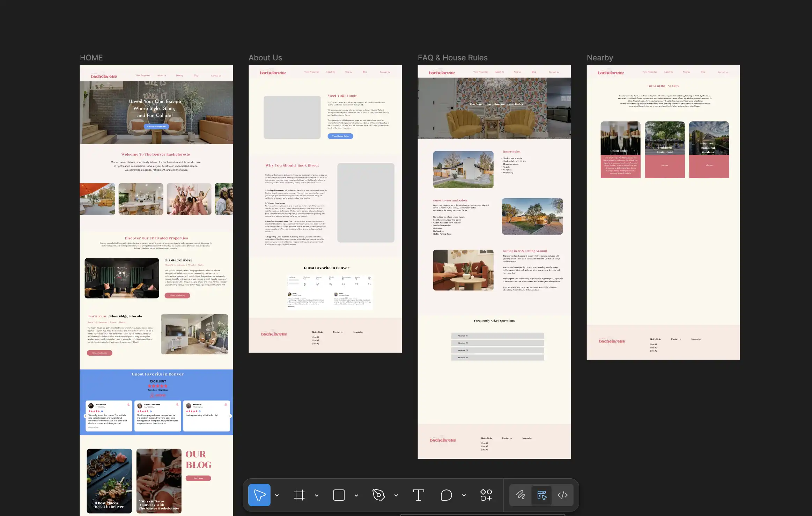Select the FAQ & House Rules frame label
812x516 pixels.
(453, 58)
